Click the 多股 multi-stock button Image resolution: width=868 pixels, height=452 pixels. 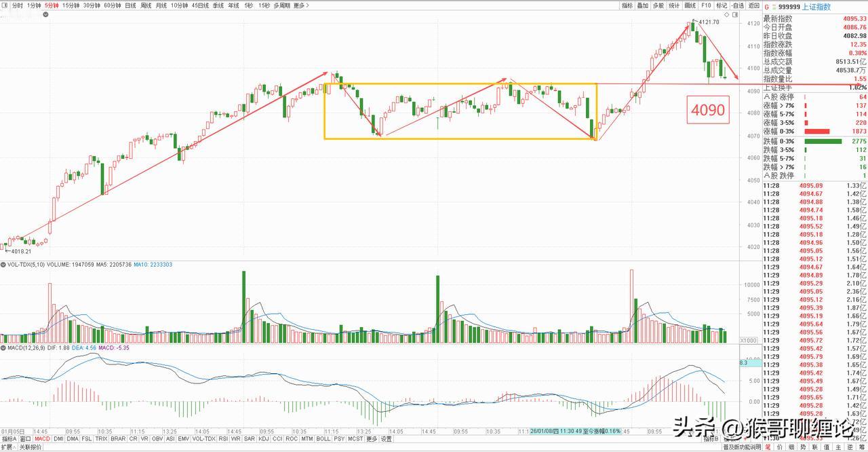click(x=658, y=5)
